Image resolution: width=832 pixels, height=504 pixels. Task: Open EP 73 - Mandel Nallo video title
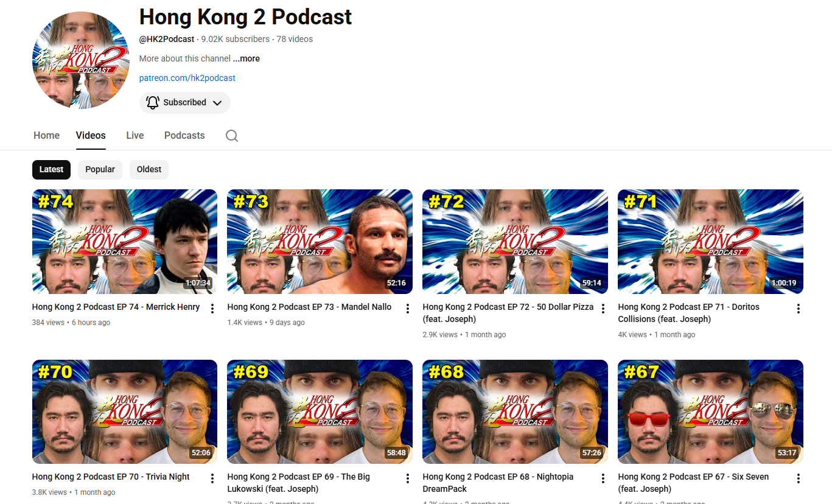click(309, 307)
